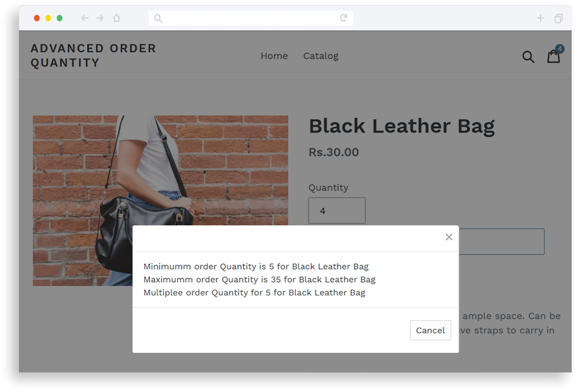Click the cart count badge
The width and height of the screenshot is (578, 392).
pyautogui.click(x=560, y=49)
